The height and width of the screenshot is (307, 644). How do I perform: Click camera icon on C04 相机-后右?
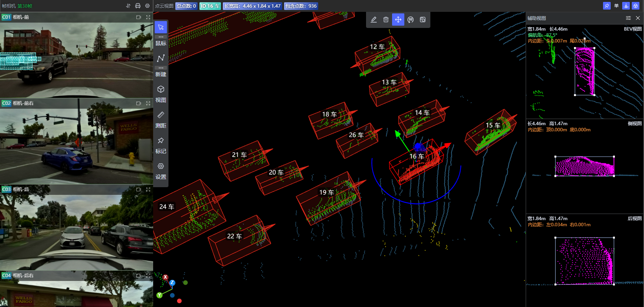click(x=139, y=276)
